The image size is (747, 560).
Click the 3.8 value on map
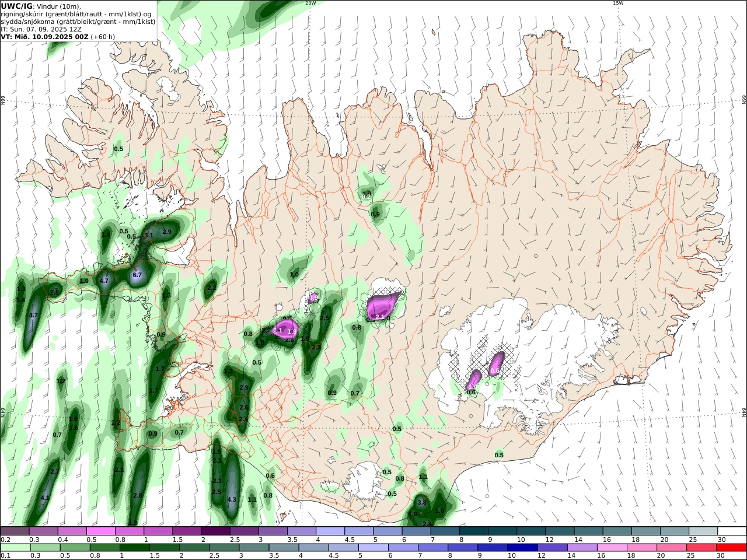422,502
